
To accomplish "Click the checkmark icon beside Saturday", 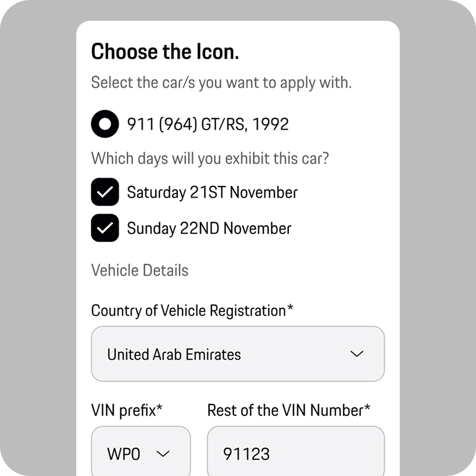I will 105,192.
